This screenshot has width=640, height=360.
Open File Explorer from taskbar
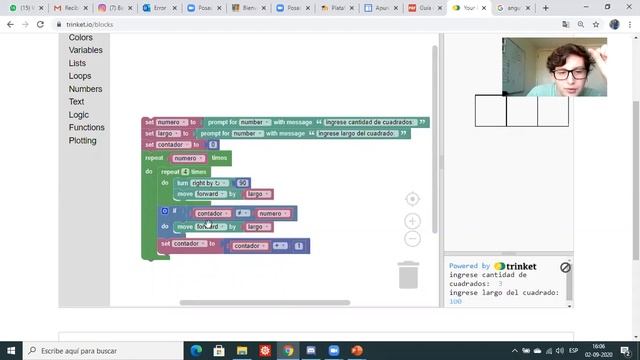coord(242,351)
